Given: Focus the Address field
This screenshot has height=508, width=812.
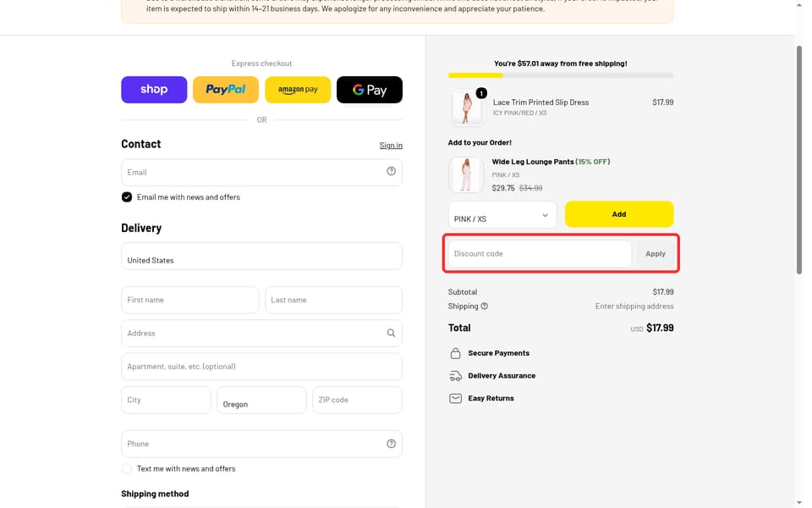Looking at the screenshot, I should click(261, 333).
